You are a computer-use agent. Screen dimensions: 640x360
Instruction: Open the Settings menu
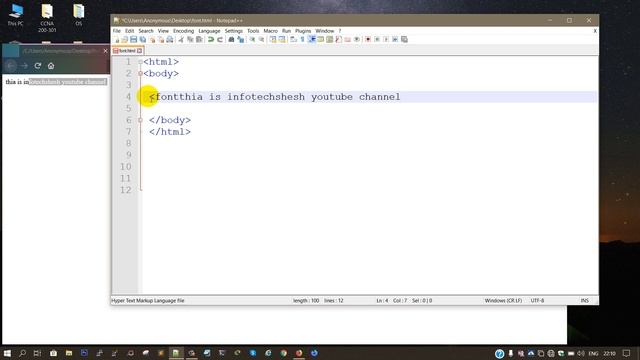(x=233, y=31)
